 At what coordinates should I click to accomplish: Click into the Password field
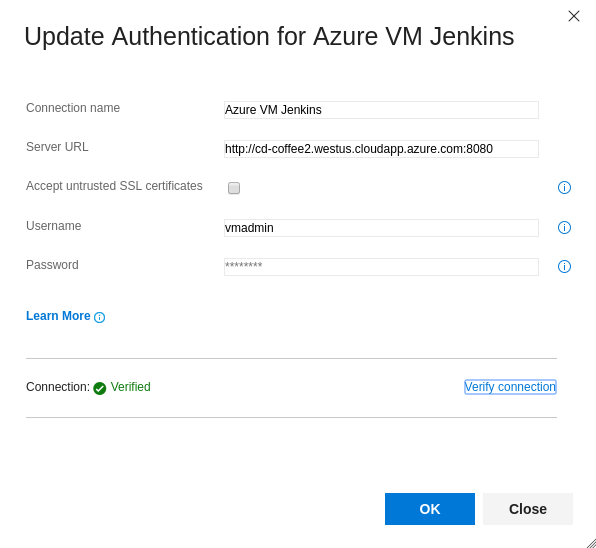point(381,267)
